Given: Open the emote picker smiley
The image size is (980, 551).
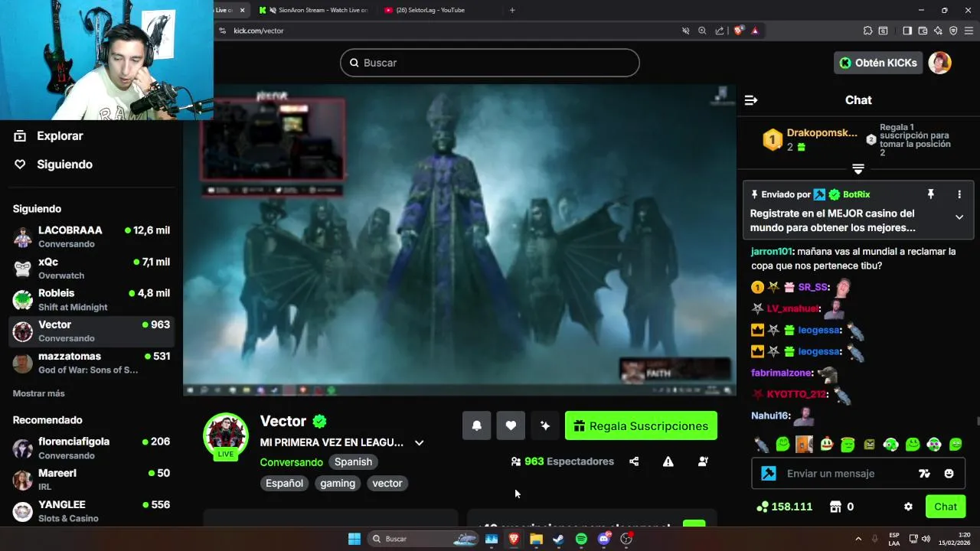Looking at the screenshot, I should [x=949, y=474].
